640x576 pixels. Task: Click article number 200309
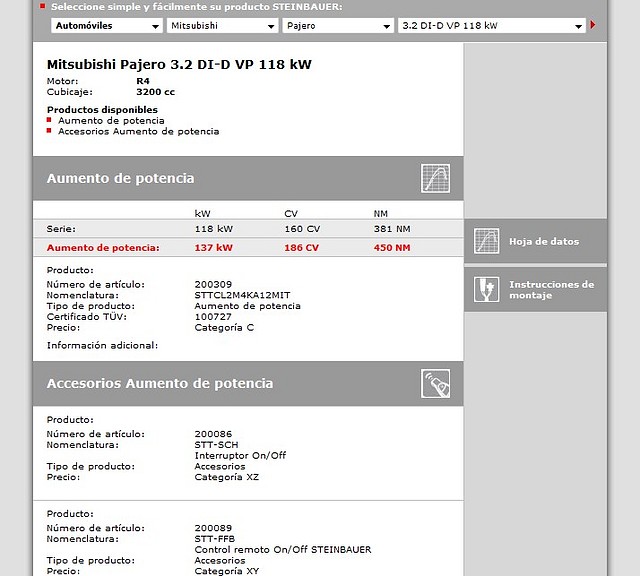[213, 285]
